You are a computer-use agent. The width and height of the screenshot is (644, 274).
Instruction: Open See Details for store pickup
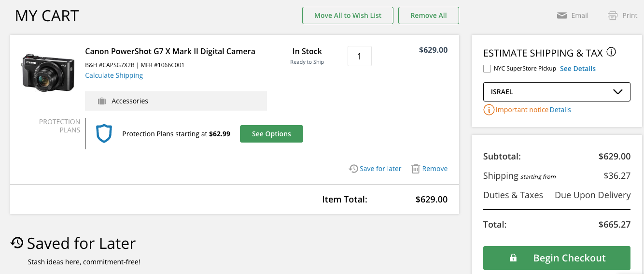pos(577,69)
